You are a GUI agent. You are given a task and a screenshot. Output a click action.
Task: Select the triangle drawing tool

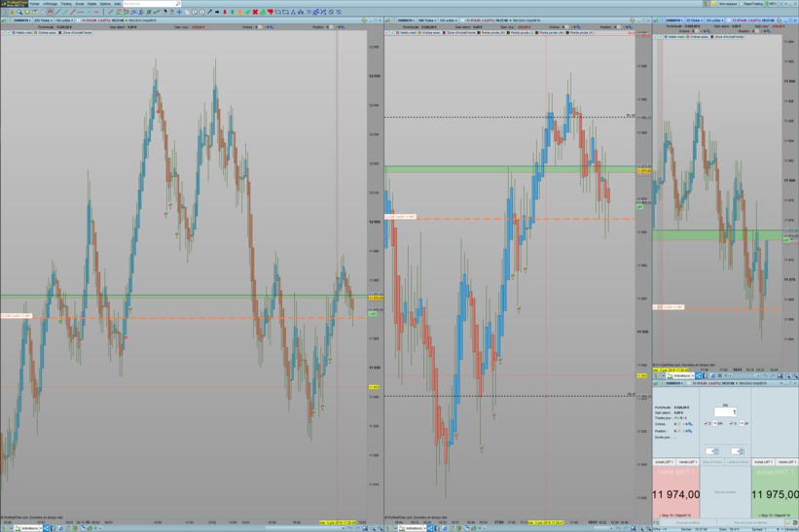pos(293,12)
